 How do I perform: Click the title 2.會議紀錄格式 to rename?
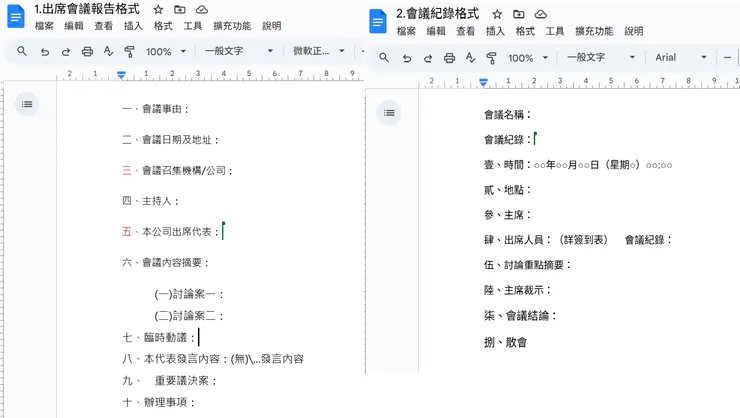tap(437, 14)
